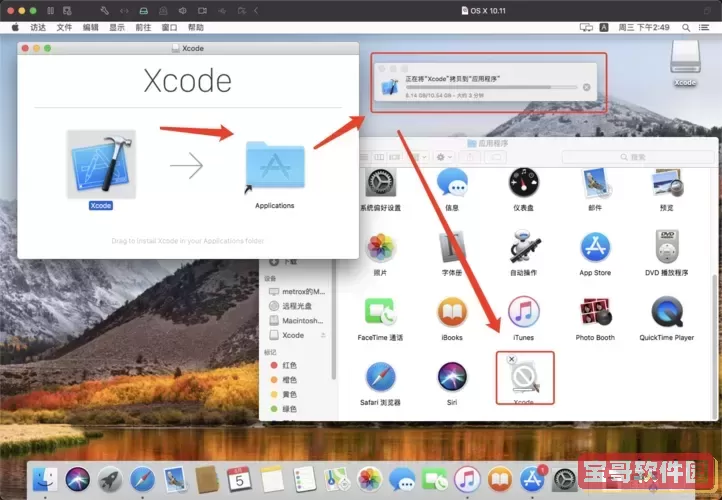Open Reminders icon in the Dock
The image size is (722, 500).
click(x=305, y=480)
